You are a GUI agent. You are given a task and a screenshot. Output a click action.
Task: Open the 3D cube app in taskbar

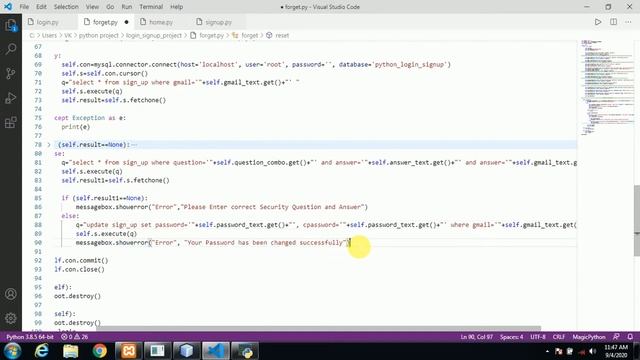(x=187, y=351)
